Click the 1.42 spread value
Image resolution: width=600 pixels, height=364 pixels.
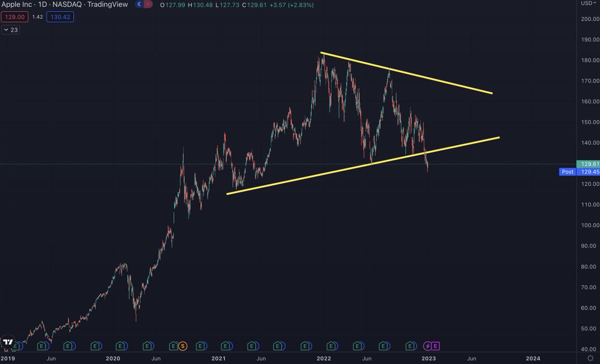36,17
